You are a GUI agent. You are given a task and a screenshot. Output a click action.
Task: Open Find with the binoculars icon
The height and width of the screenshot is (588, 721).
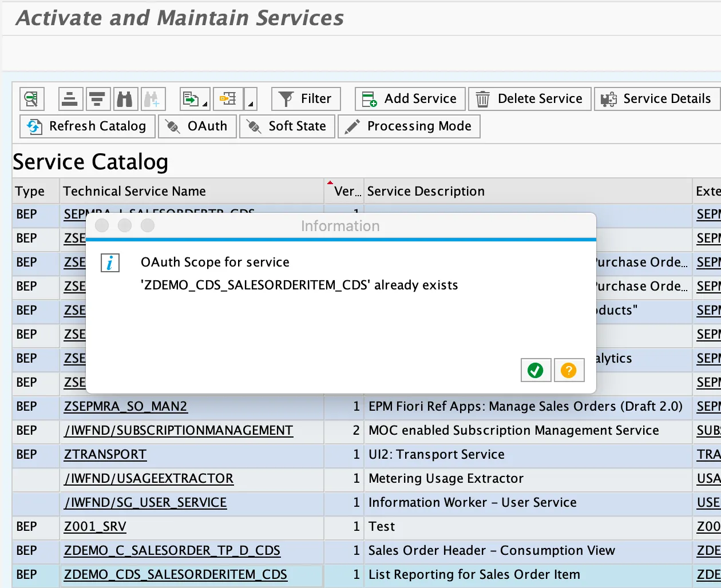click(x=125, y=99)
